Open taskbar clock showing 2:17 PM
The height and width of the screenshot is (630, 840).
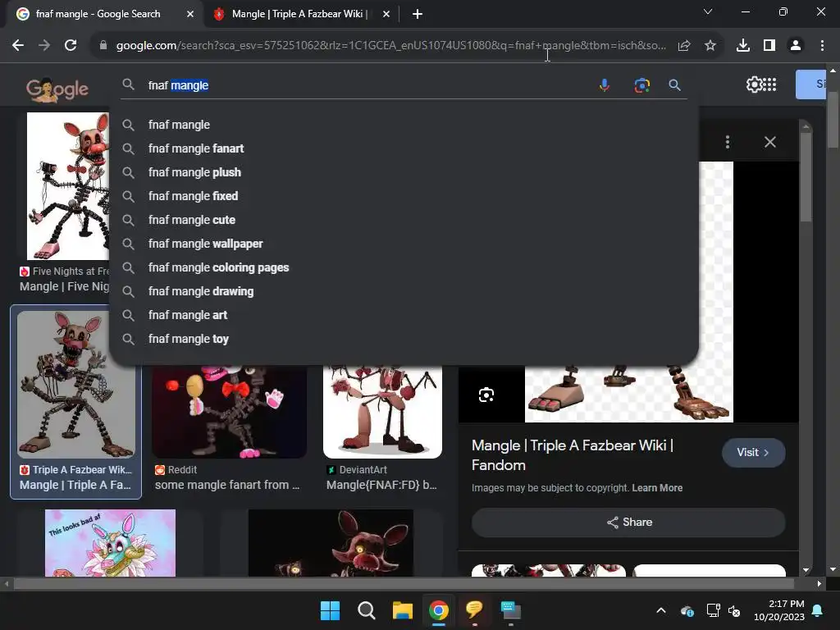[x=779, y=610]
